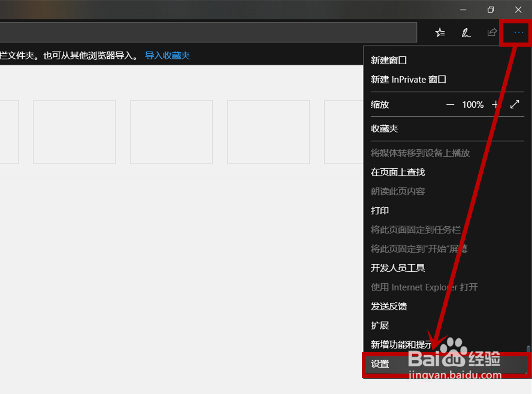Click the 导入收藏夹 link
Screen dimensions: 532x394
pyautogui.click(x=167, y=56)
